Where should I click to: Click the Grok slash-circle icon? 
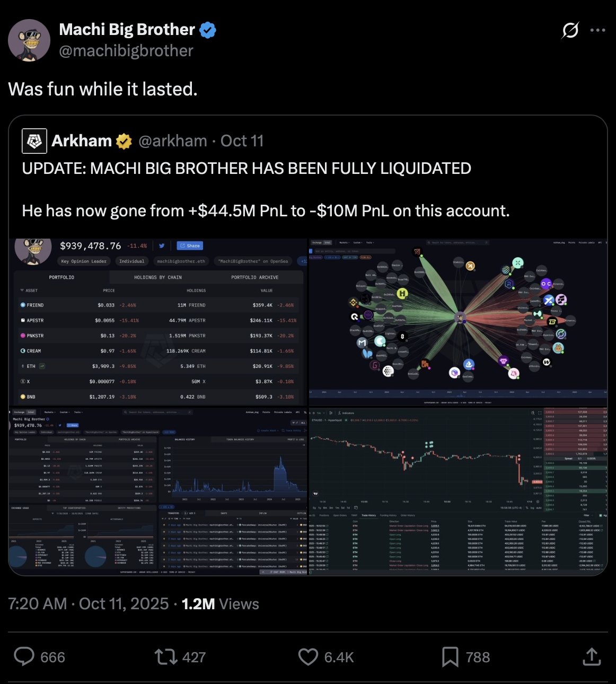570,30
